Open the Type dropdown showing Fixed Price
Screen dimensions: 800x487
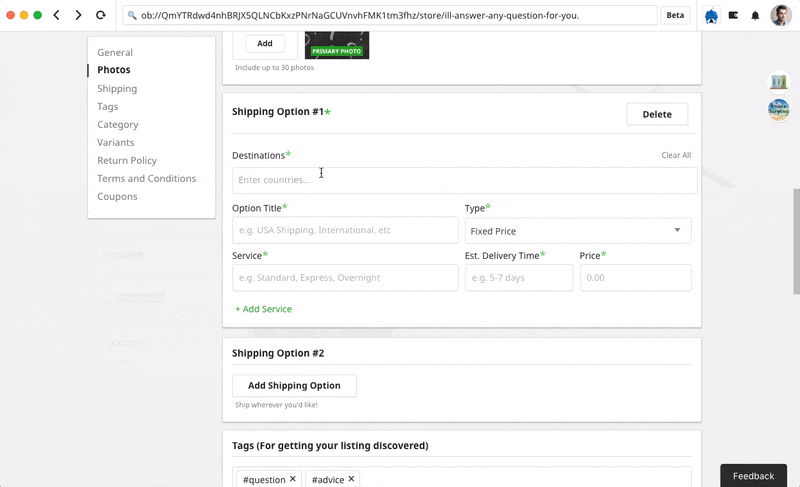point(577,231)
